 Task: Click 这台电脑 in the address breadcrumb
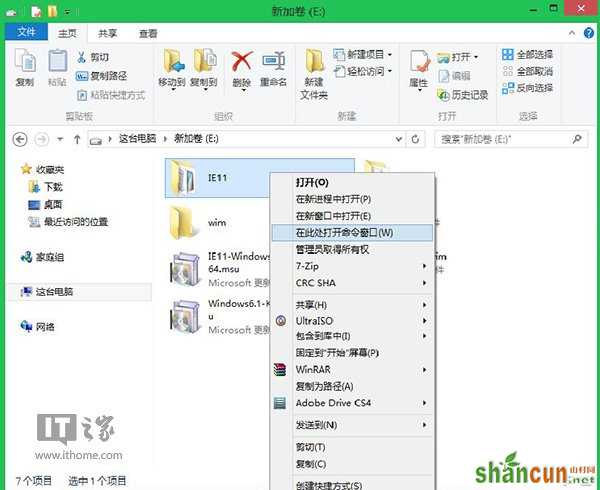137,138
